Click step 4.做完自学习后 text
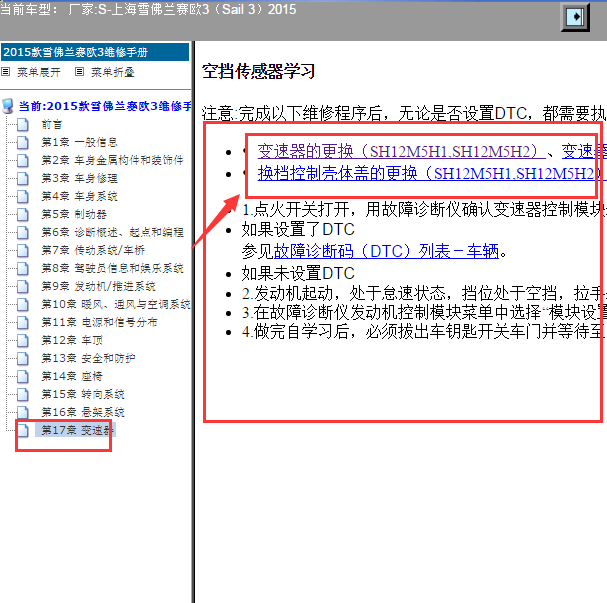The height and width of the screenshot is (603, 607). (x=424, y=331)
